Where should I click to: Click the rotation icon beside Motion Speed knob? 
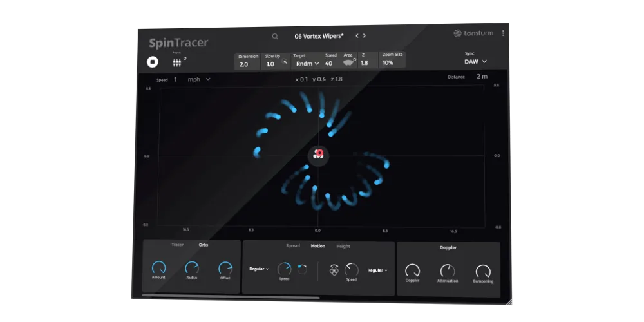(x=302, y=269)
